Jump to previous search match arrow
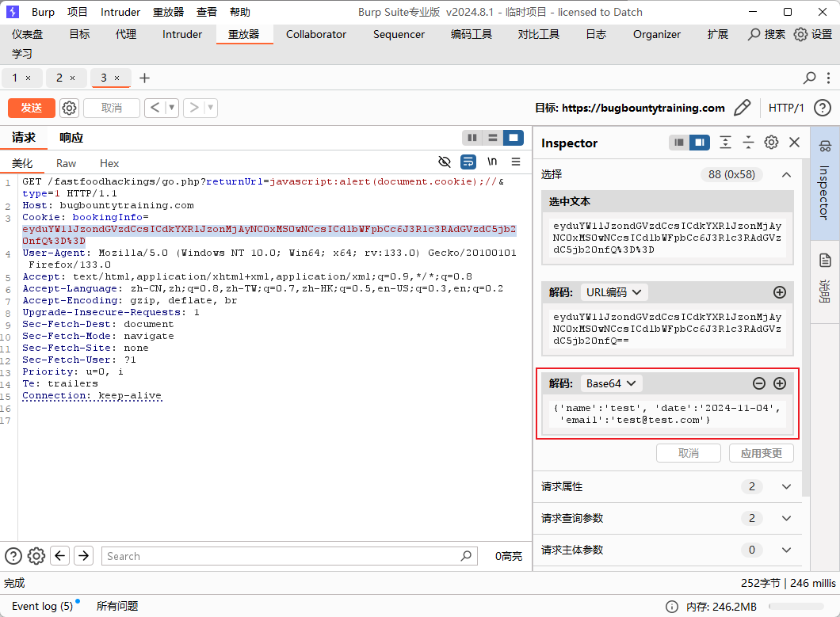 60,556
